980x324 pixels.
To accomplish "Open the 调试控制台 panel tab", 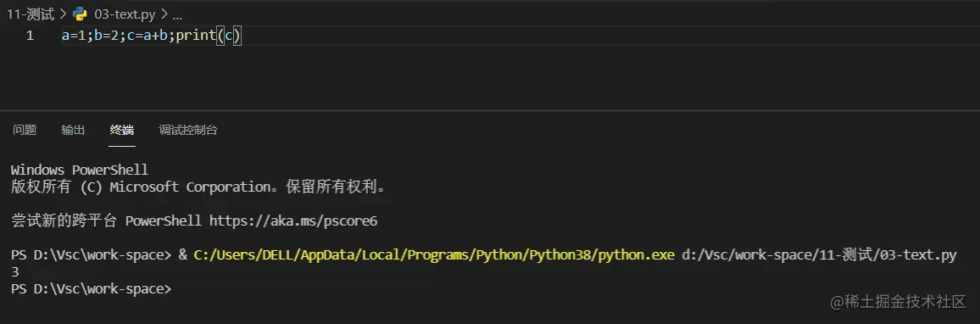I will coord(188,130).
